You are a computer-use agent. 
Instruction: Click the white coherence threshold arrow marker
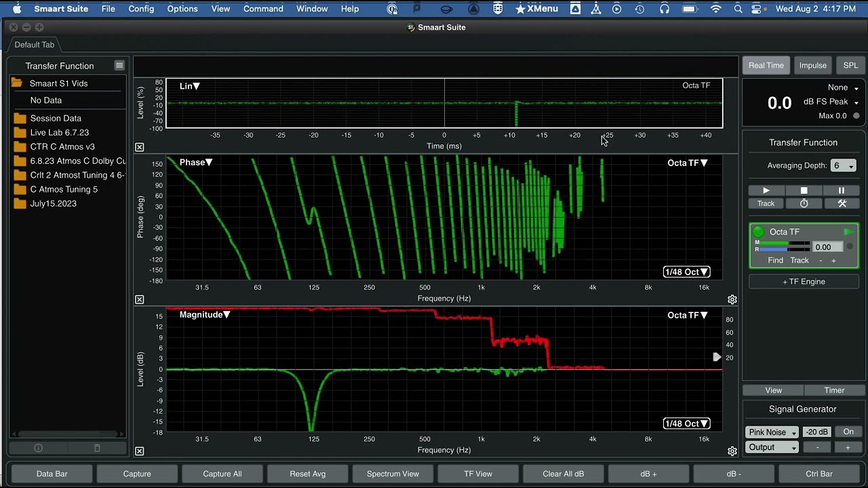click(x=717, y=357)
